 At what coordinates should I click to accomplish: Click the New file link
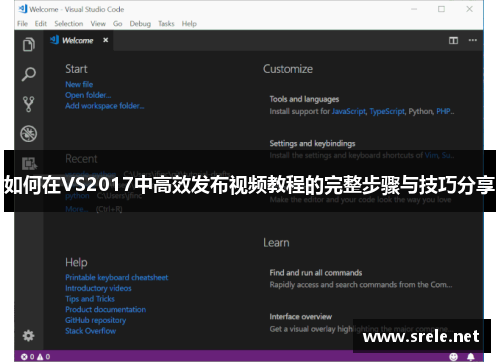(x=79, y=84)
